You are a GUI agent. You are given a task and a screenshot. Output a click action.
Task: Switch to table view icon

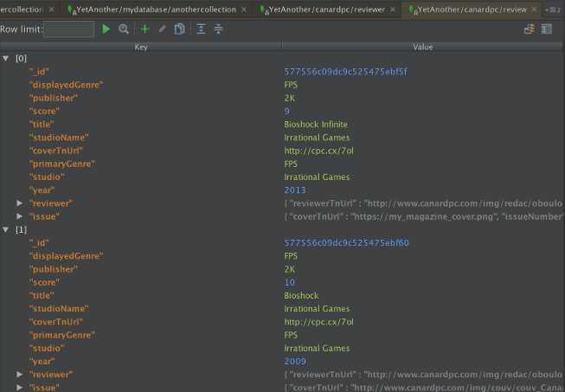tap(547, 29)
